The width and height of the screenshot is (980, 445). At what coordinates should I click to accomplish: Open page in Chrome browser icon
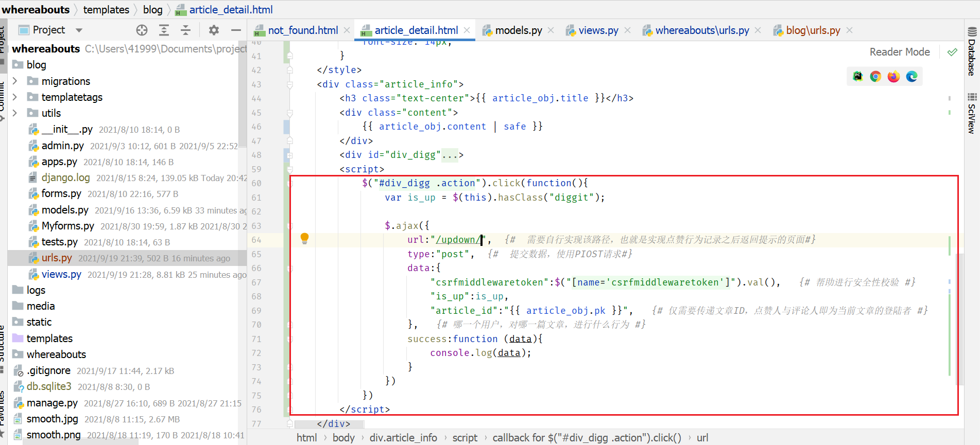click(875, 77)
